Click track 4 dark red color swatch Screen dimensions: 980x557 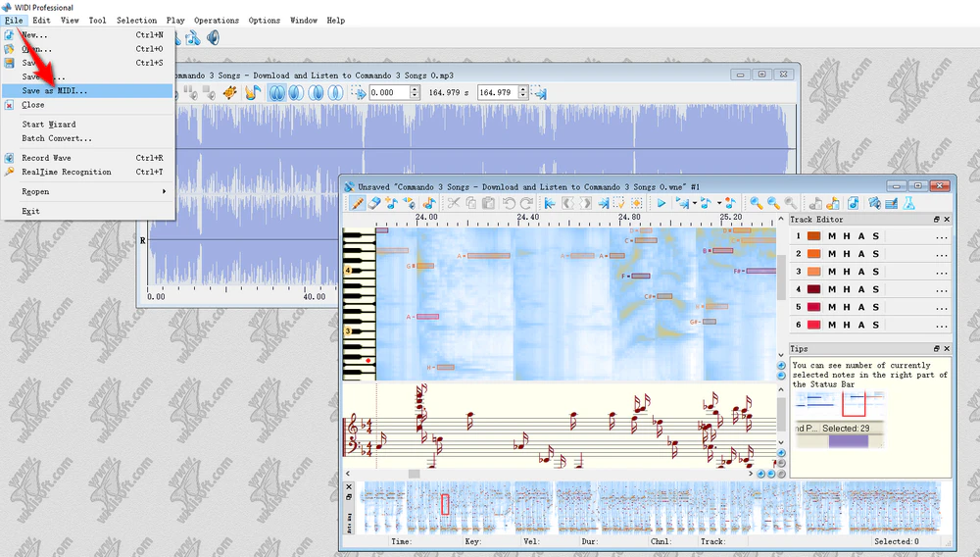point(813,289)
